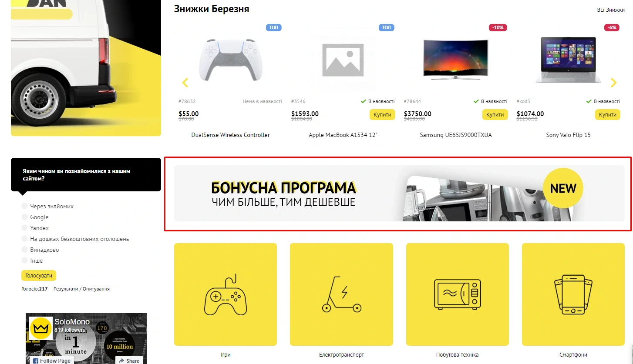Click the Facebook Follow Page button
The height and width of the screenshot is (364, 633).
point(52,360)
